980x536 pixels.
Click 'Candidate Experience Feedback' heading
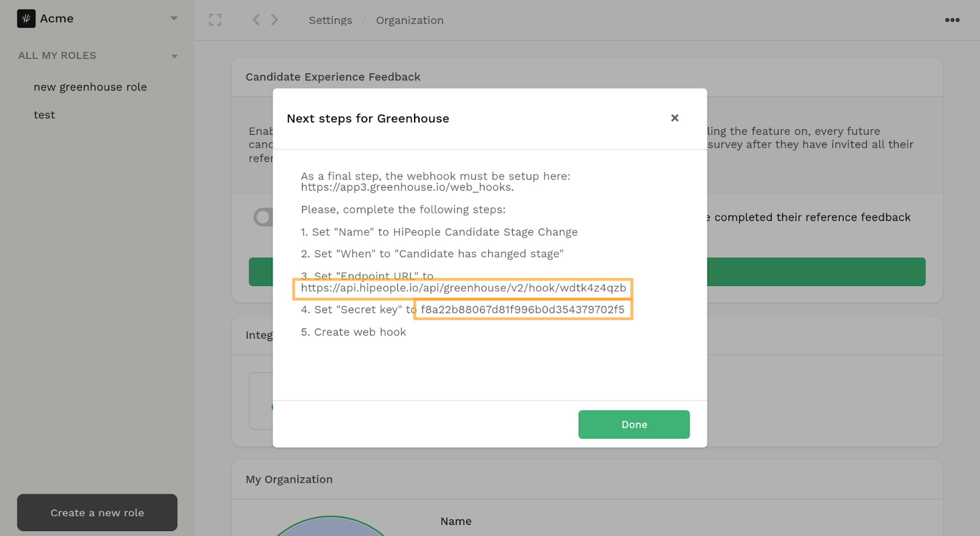(x=333, y=77)
